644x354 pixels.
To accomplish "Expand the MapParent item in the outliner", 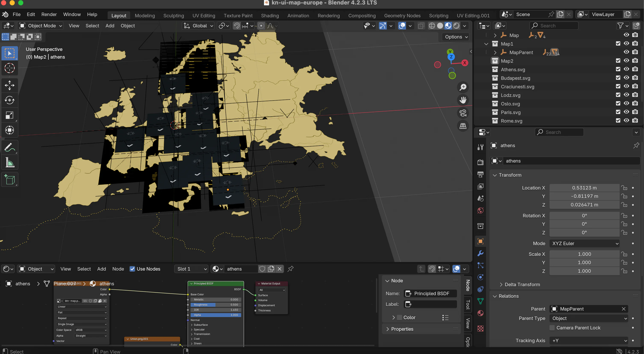I will (495, 53).
